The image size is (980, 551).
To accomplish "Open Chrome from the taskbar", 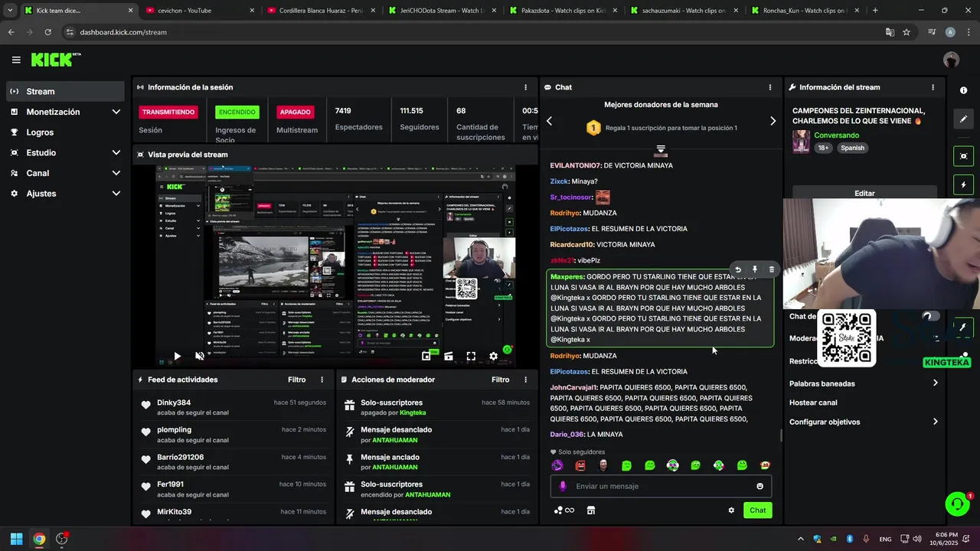I will [39, 539].
